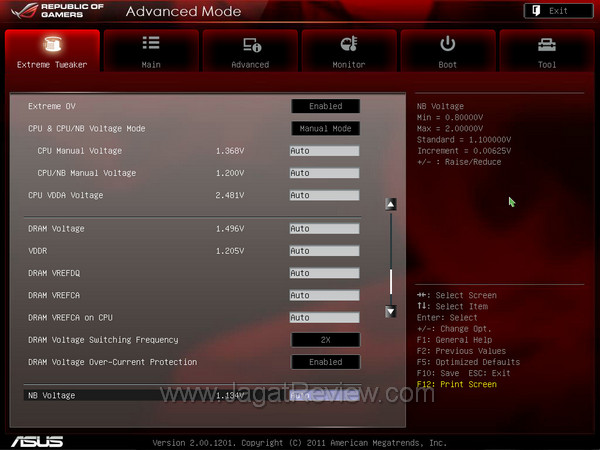Screen dimensions: 600x450
Task: Click the 1.496V DRAM voltage reading
Action: 230,228
